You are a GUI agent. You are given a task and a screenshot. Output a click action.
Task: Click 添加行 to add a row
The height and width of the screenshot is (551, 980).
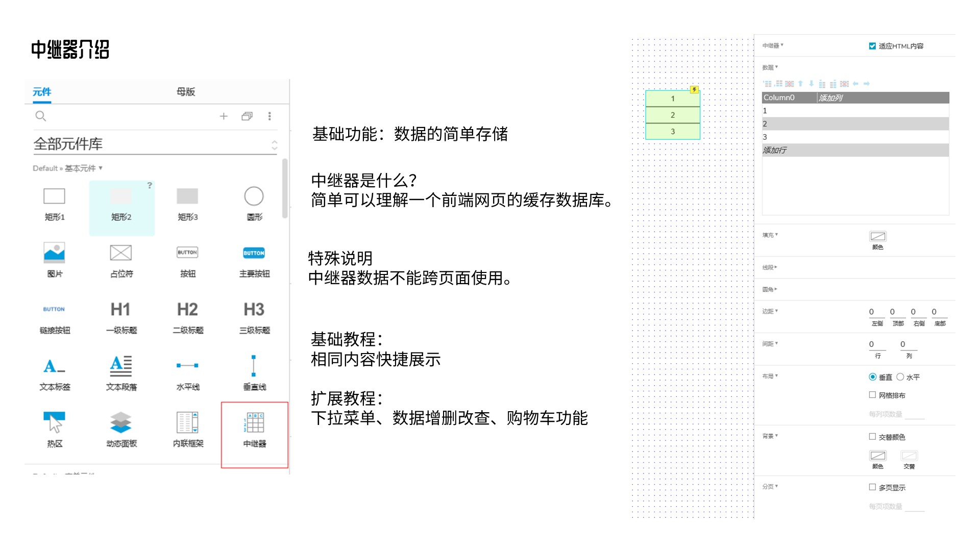(775, 150)
